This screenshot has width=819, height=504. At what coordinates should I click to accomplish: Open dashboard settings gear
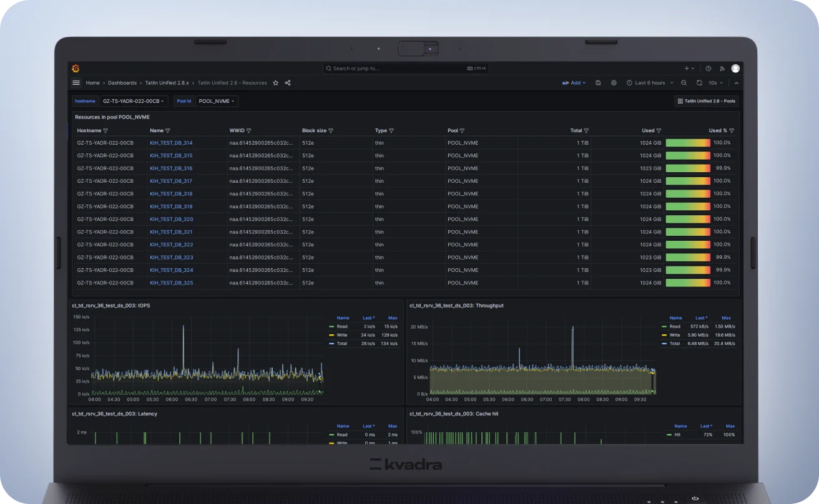[x=614, y=83]
